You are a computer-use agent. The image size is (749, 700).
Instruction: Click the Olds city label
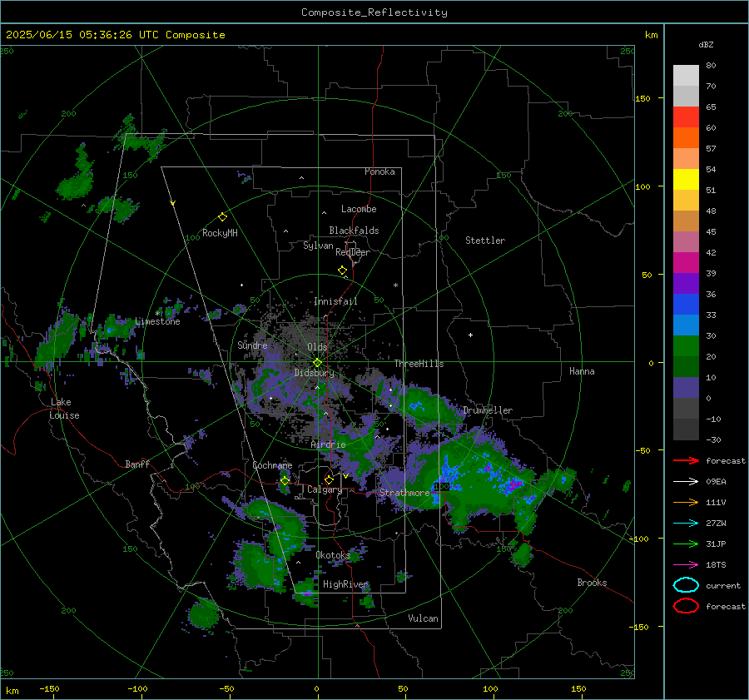pos(317,347)
